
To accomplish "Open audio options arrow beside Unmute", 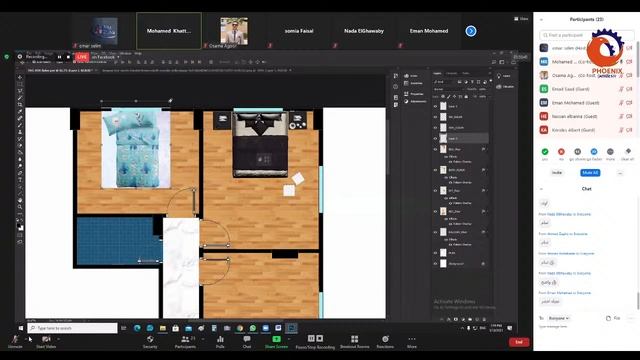I will [26, 339].
